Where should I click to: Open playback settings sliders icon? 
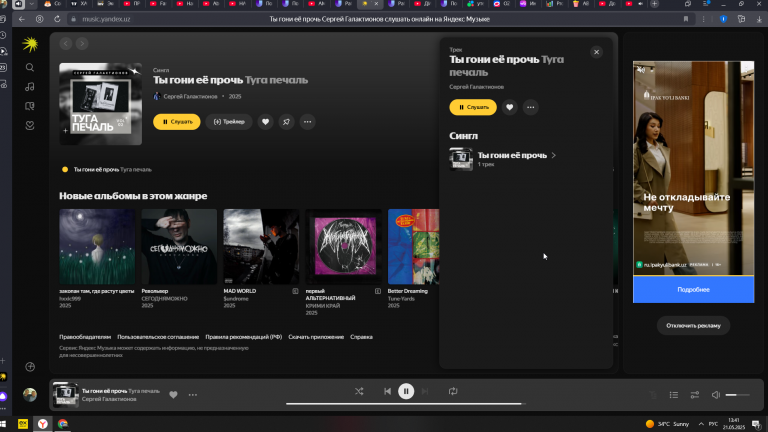[695, 395]
